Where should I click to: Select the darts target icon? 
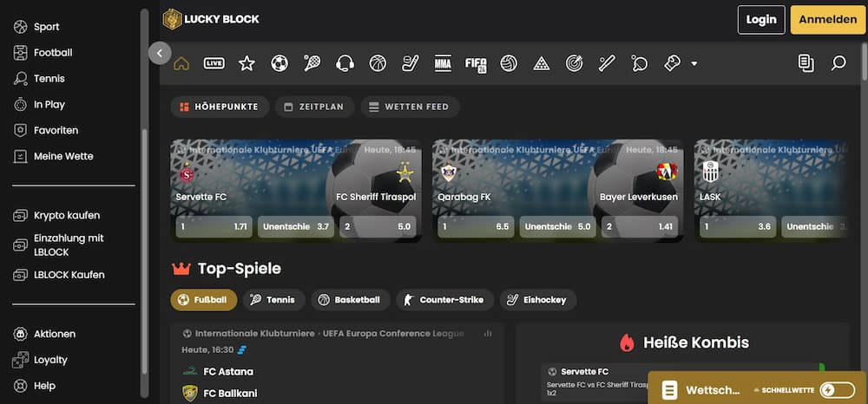click(574, 63)
